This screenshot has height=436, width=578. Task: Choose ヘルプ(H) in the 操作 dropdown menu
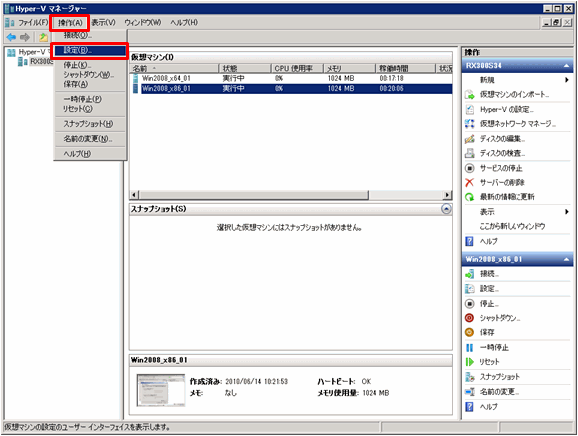tap(90, 154)
